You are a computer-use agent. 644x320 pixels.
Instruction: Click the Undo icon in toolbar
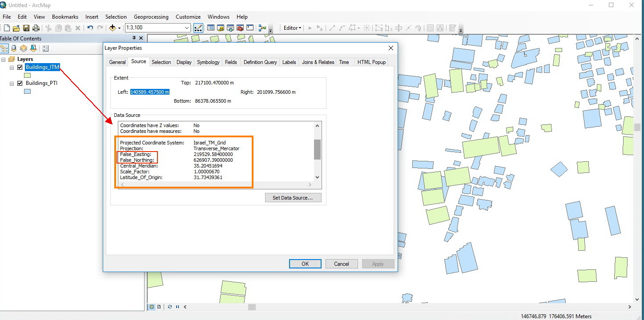point(90,28)
